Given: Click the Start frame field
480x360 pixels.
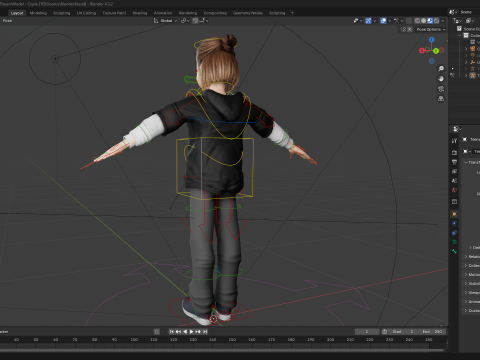Looking at the screenshot, I should pyautogui.click(x=403, y=332).
